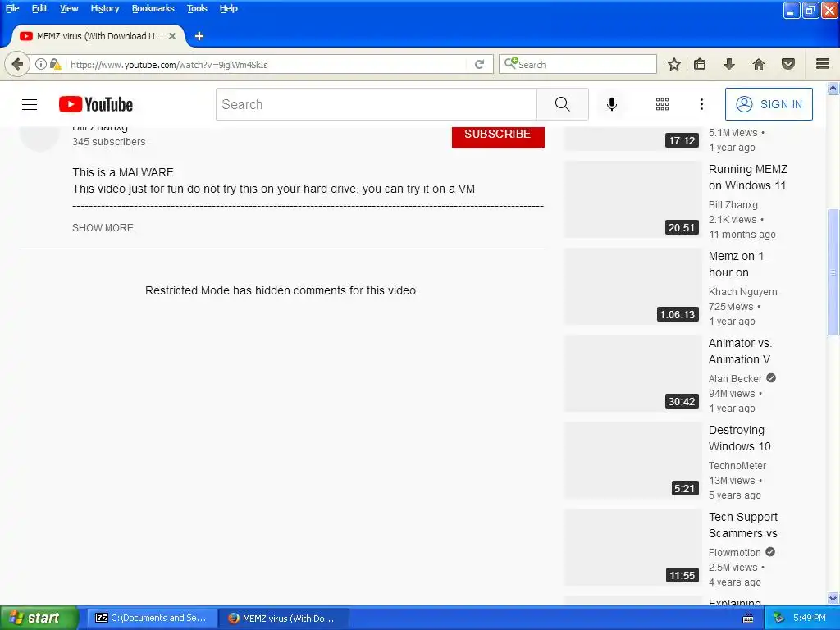Click channel name Flowmotion
The image size is (840, 630).
[x=734, y=552]
